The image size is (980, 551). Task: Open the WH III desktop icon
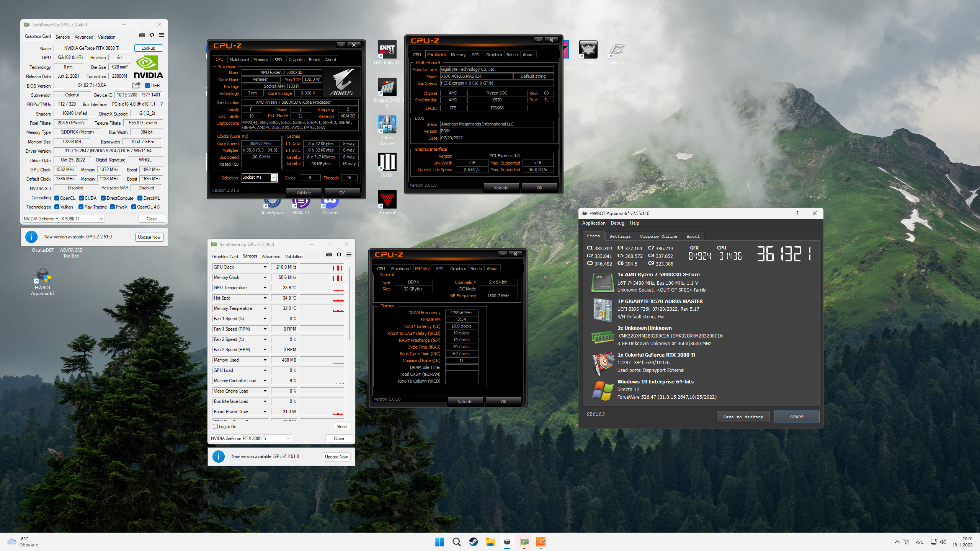[x=387, y=165]
